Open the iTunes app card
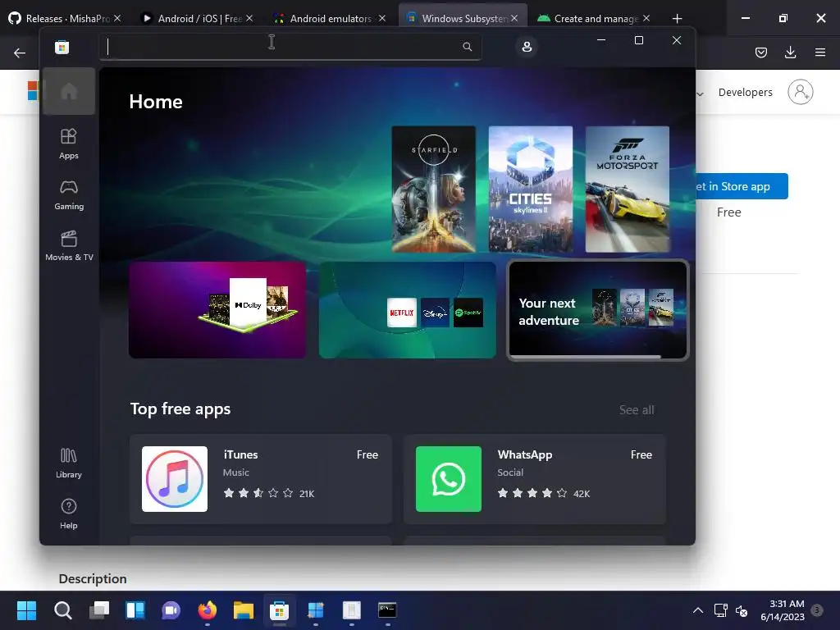 point(261,479)
